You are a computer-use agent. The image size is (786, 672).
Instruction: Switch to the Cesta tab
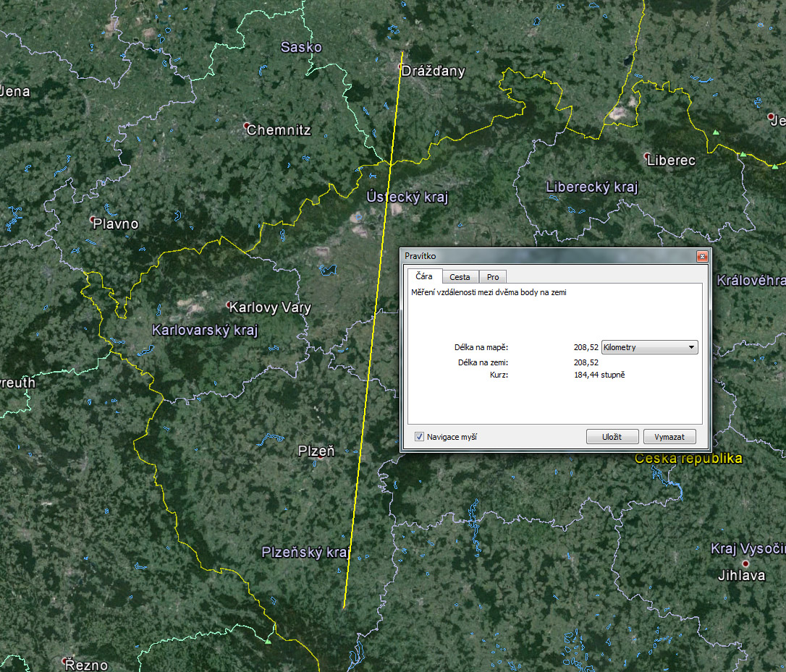(460, 277)
